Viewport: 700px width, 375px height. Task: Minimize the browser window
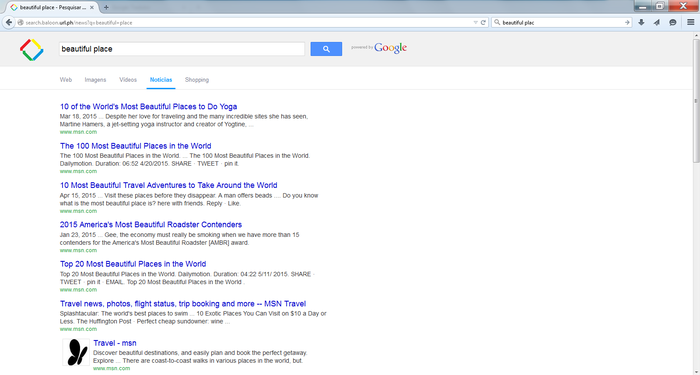coord(643,6)
